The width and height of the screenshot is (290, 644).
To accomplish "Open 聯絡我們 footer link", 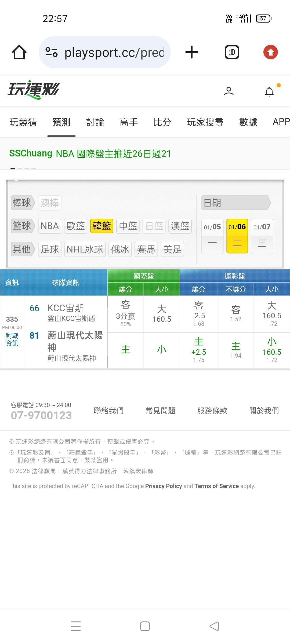I will coord(108,411).
